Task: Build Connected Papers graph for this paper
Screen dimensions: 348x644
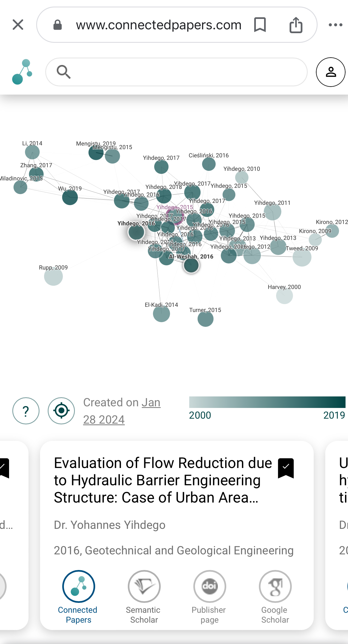Action: click(78, 597)
